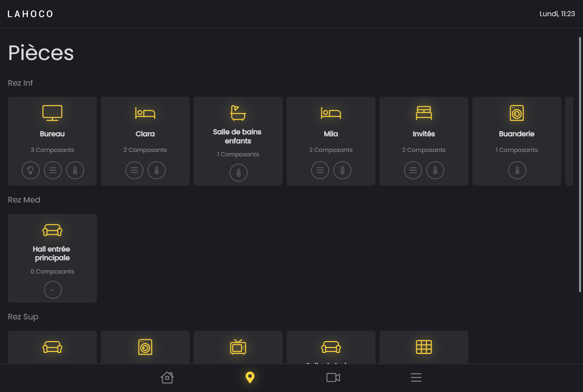
Task: Select the location pin rooms tab
Action: point(250,378)
